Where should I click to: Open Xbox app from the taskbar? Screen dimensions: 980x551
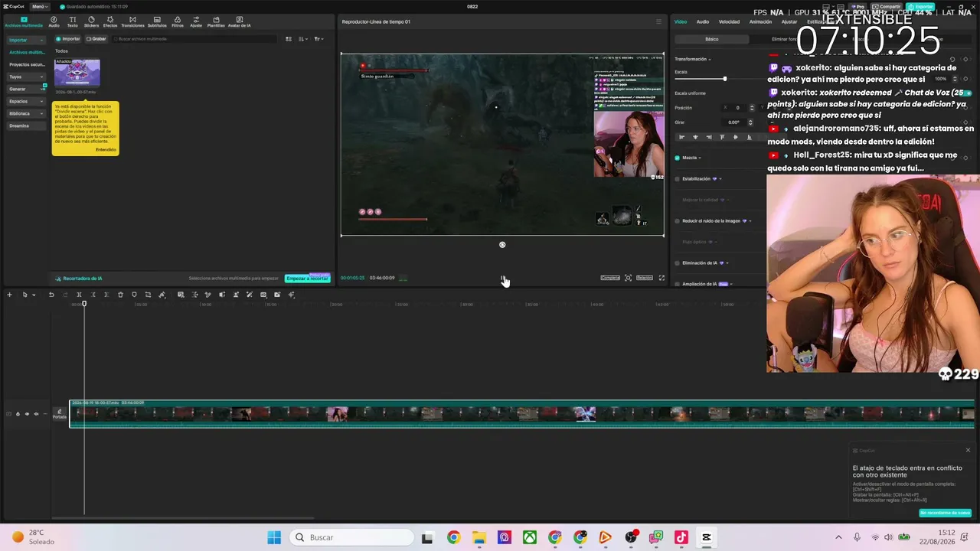(x=529, y=537)
